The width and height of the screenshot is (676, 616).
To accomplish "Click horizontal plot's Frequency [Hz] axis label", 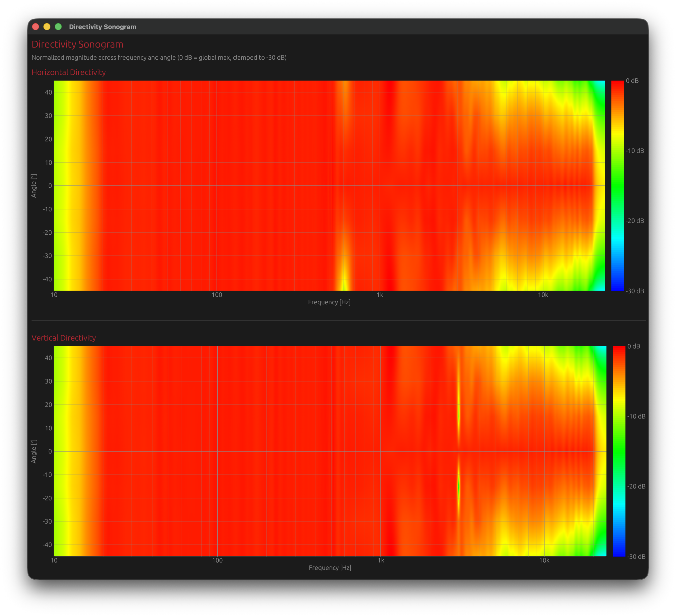I will pyautogui.click(x=329, y=302).
